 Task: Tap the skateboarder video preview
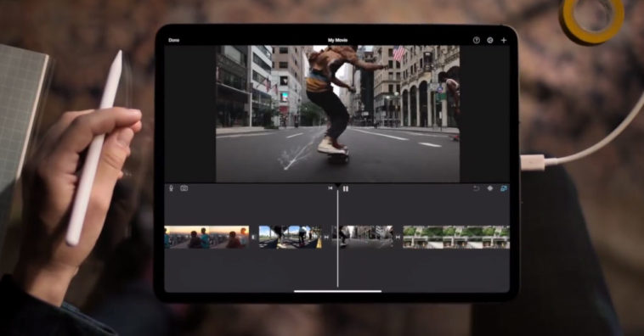(337, 114)
